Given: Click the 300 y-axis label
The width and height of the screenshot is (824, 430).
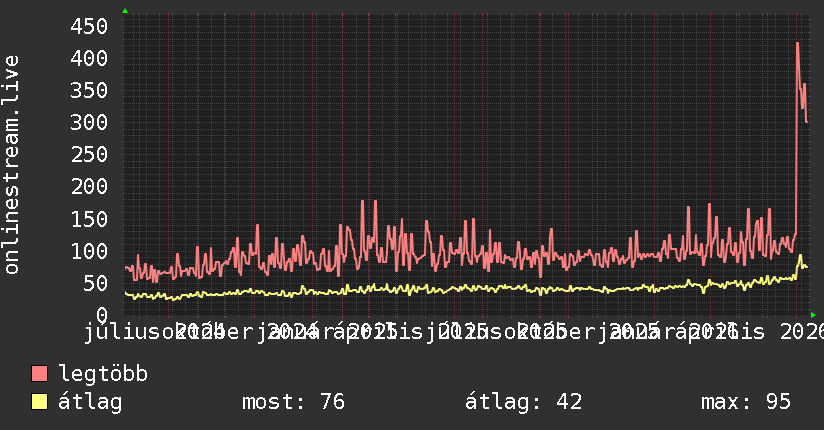Looking at the screenshot, I should pos(89,122).
